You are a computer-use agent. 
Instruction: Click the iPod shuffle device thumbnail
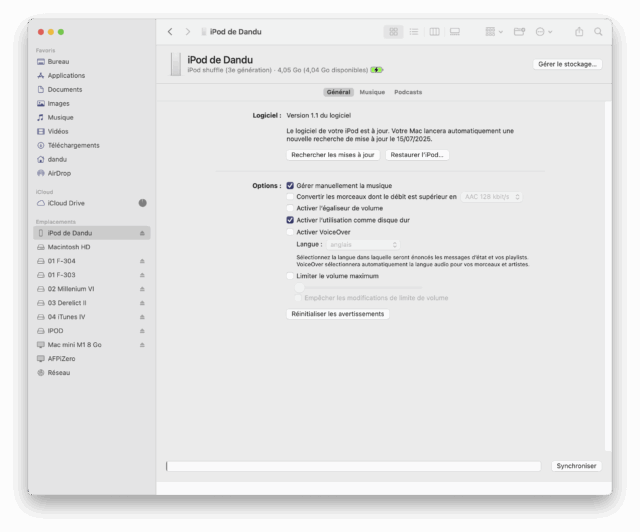[176, 64]
